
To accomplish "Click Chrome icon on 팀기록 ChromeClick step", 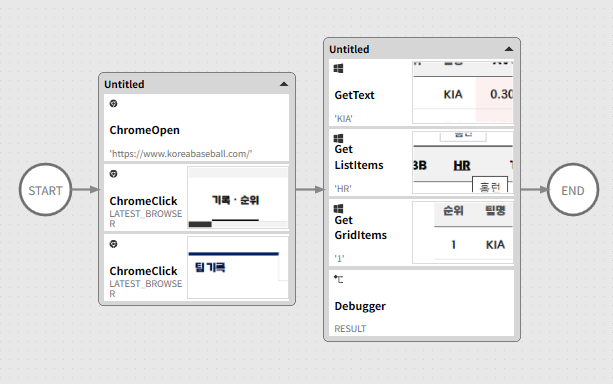I will [113, 244].
